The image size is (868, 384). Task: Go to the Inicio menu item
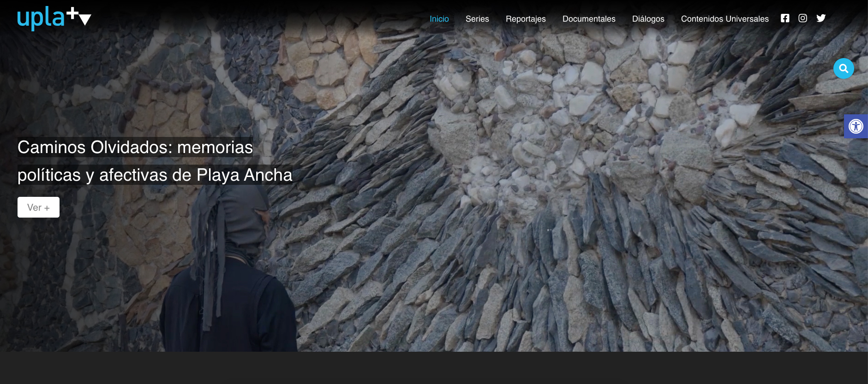(439, 19)
